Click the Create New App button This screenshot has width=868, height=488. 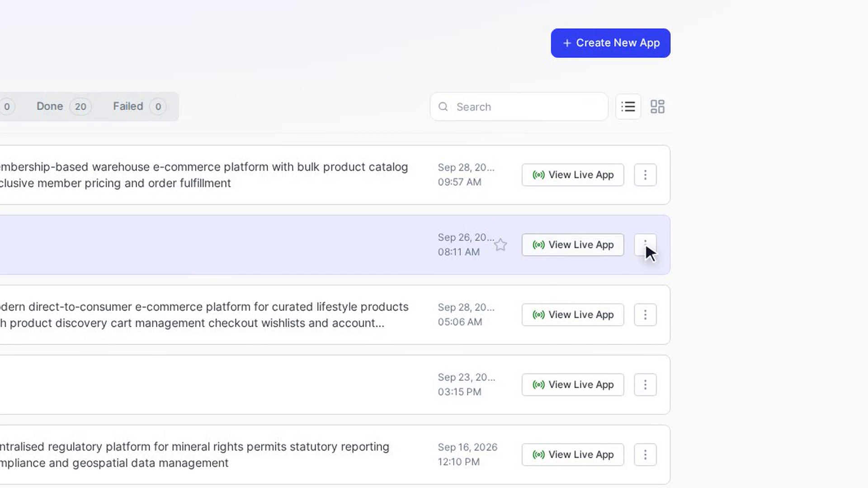coord(610,43)
